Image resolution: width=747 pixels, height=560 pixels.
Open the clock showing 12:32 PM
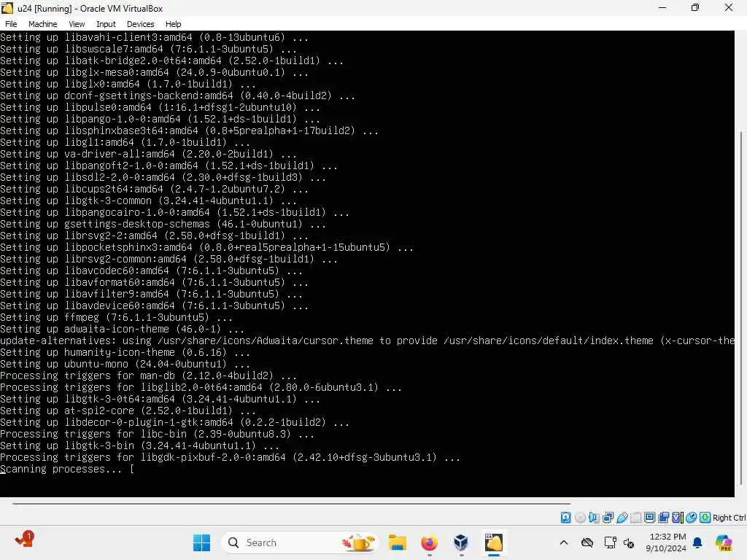[667, 542]
